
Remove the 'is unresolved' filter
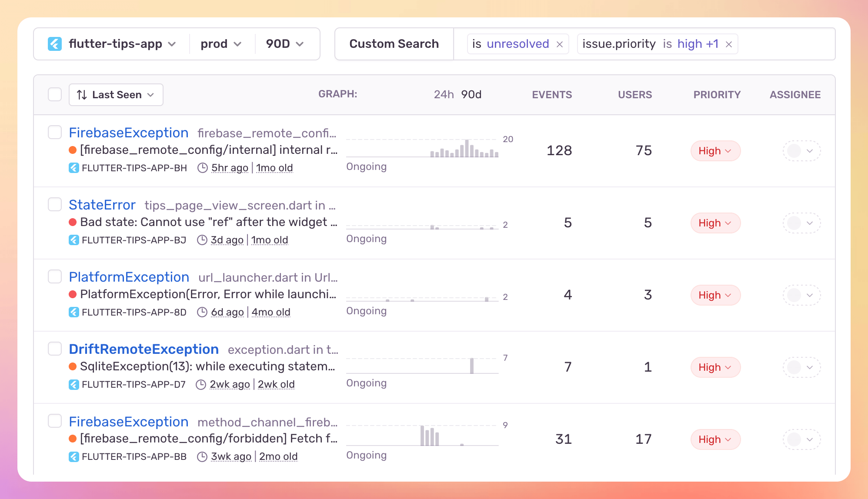click(560, 44)
